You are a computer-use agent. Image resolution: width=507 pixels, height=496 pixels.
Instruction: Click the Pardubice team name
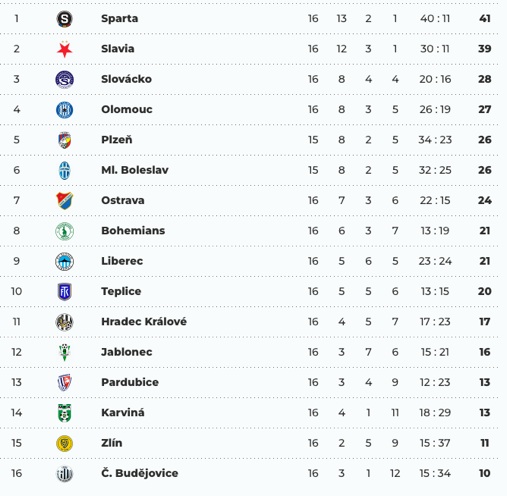(x=130, y=382)
